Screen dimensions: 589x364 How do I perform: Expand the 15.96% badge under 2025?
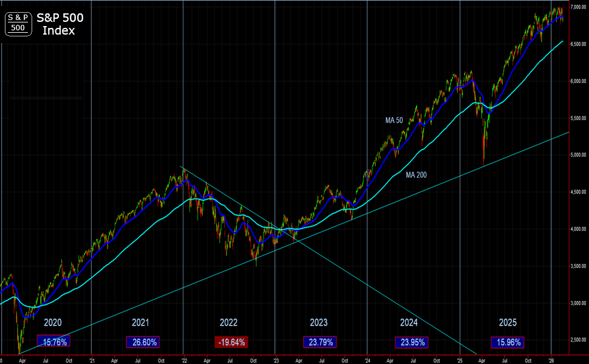point(507,342)
